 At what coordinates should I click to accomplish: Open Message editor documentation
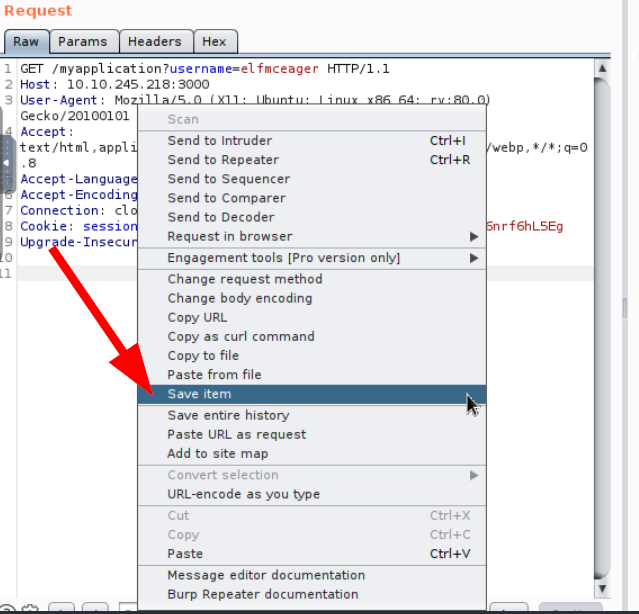tap(266, 575)
